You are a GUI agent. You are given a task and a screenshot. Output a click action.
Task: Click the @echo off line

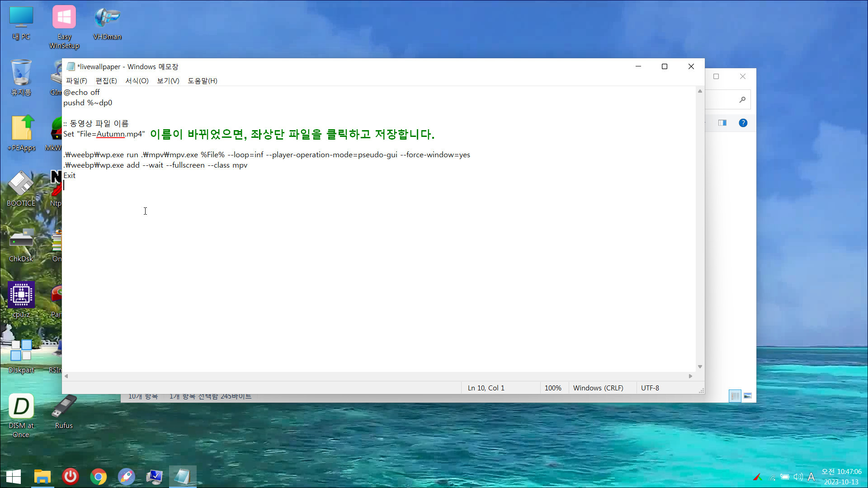click(81, 92)
